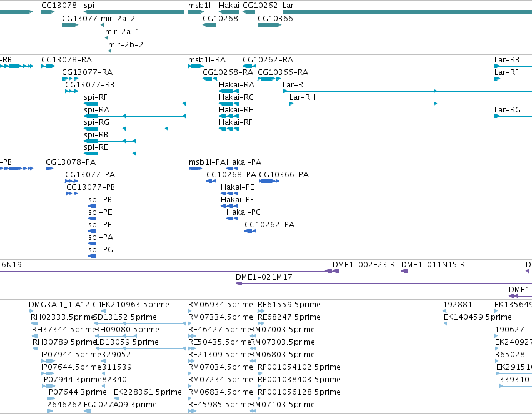Select EST RM06934.5prime
The image size is (532, 414).
(221, 305)
